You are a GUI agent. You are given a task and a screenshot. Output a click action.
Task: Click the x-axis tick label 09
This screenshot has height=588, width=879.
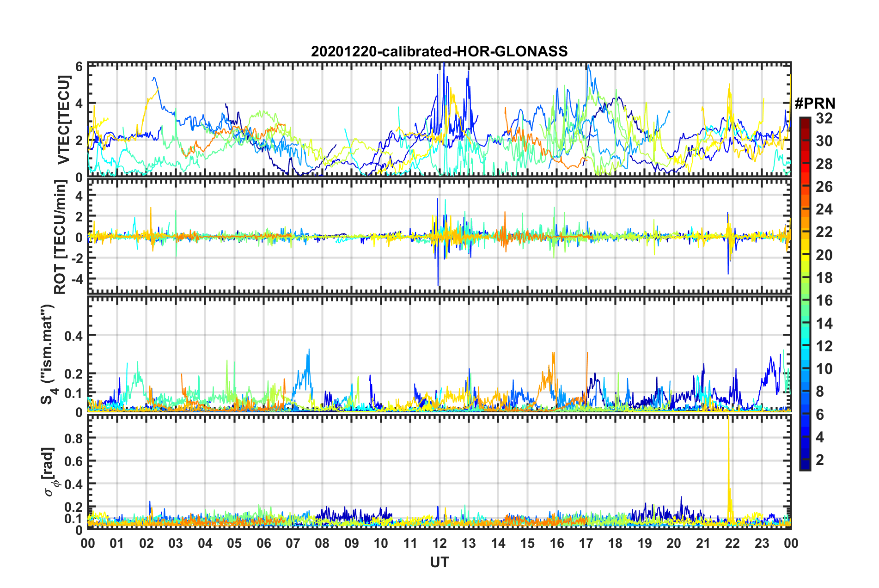pos(352,544)
